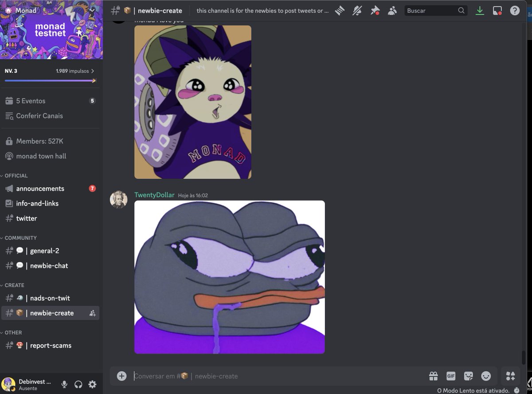Click the info-and-links checkbox rules icon
532x394 pixels.
point(9,203)
